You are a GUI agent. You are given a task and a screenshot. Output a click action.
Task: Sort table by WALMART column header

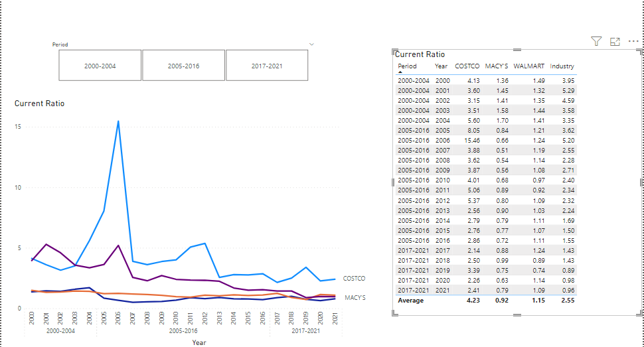pos(529,66)
